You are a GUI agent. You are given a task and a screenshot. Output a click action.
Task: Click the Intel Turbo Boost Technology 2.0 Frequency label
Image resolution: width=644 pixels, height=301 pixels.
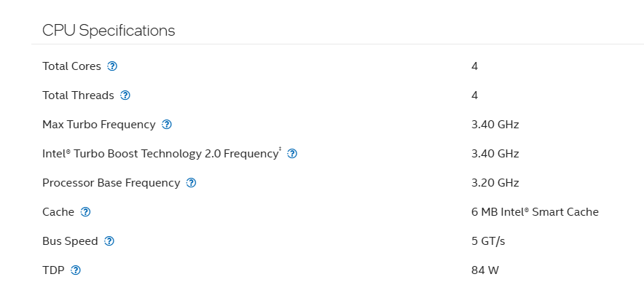160,154
